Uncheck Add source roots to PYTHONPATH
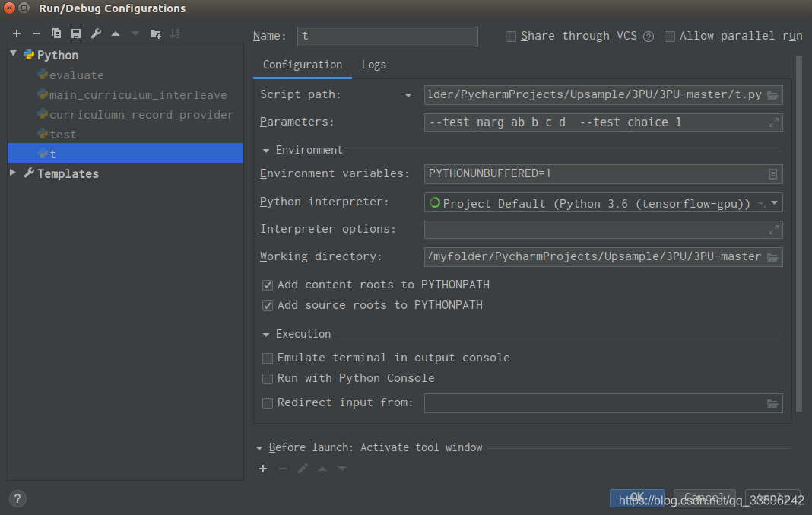Image resolution: width=812 pixels, height=515 pixels. pos(267,306)
